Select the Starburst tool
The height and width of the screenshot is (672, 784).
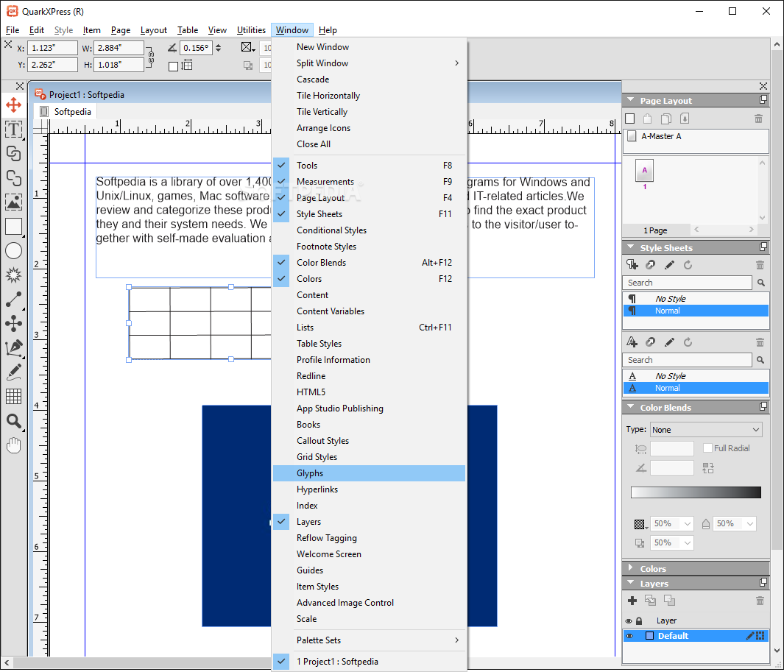click(x=13, y=275)
